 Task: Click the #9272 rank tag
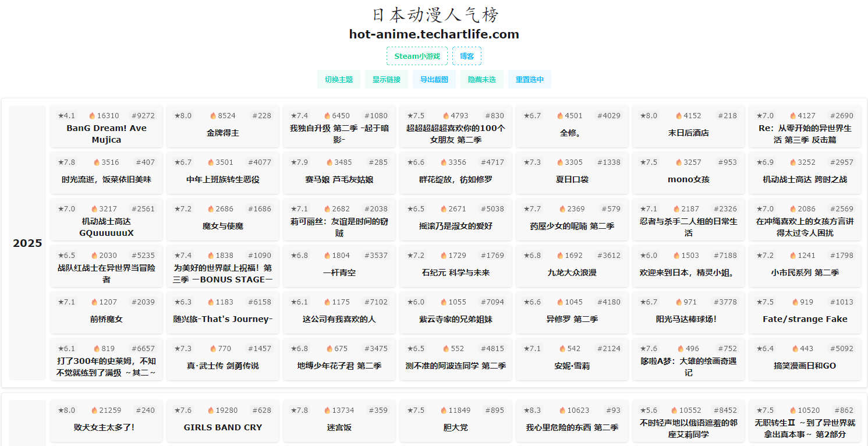coord(143,116)
